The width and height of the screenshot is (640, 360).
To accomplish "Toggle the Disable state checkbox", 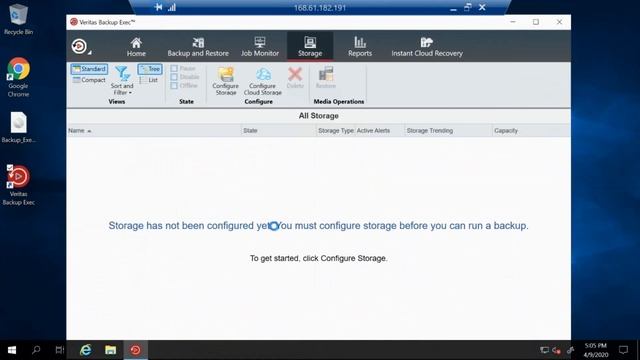I will pos(174,77).
